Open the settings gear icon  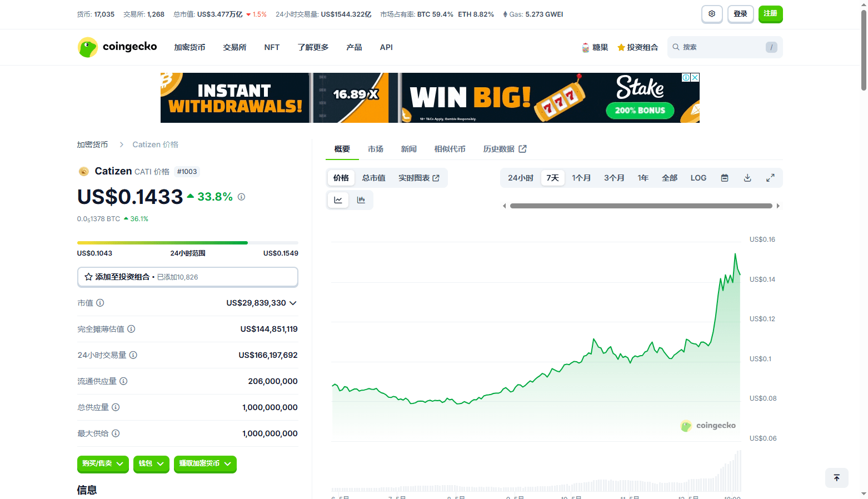(x=712, y=14)
